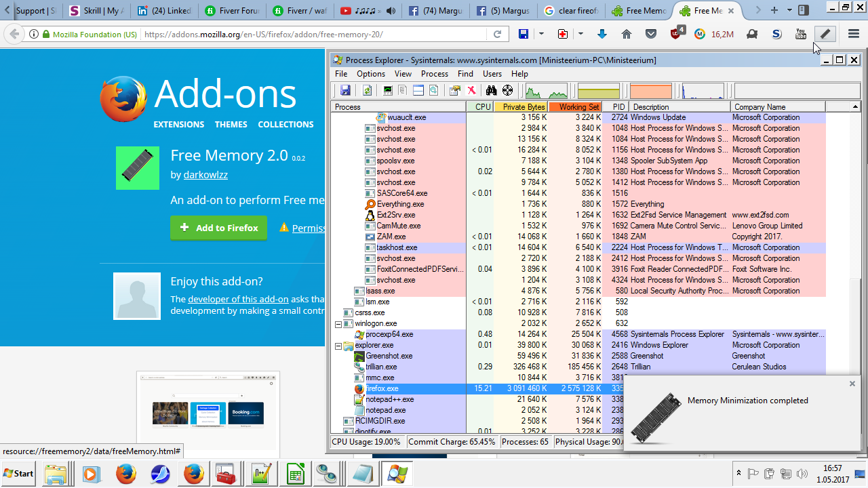Click the orange physical memory mini graph

651,91
